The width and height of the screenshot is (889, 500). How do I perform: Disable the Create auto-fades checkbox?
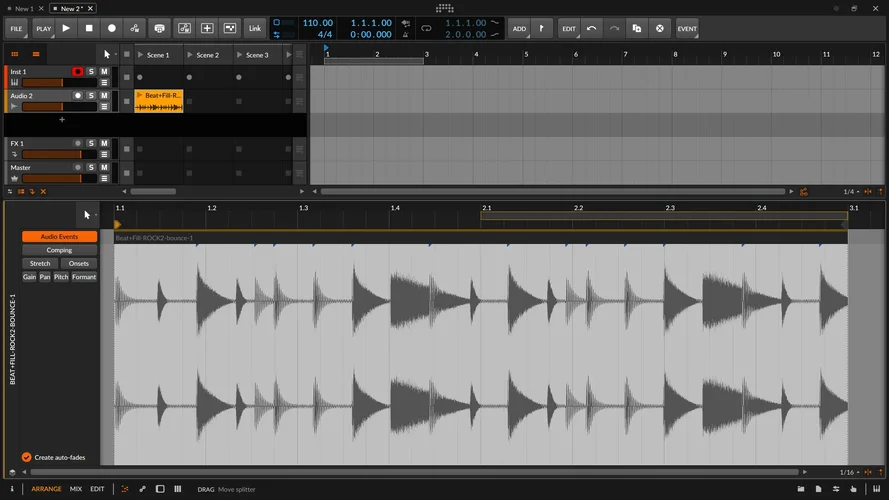26,457
